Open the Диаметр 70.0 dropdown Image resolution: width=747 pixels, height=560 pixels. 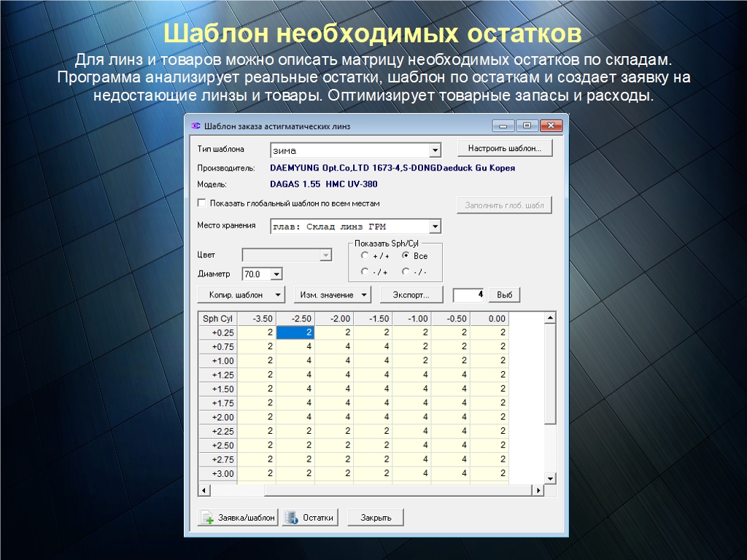click(x=276, y=275)
